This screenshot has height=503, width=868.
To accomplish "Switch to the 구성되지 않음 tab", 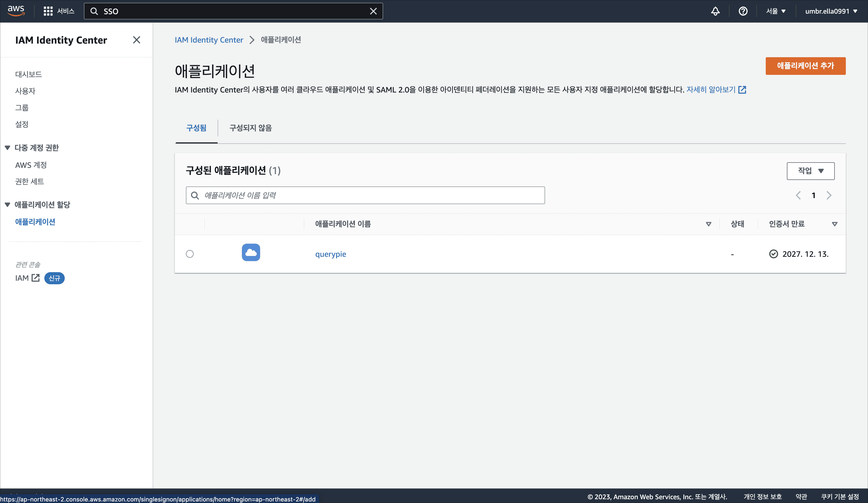I will 250,128.
